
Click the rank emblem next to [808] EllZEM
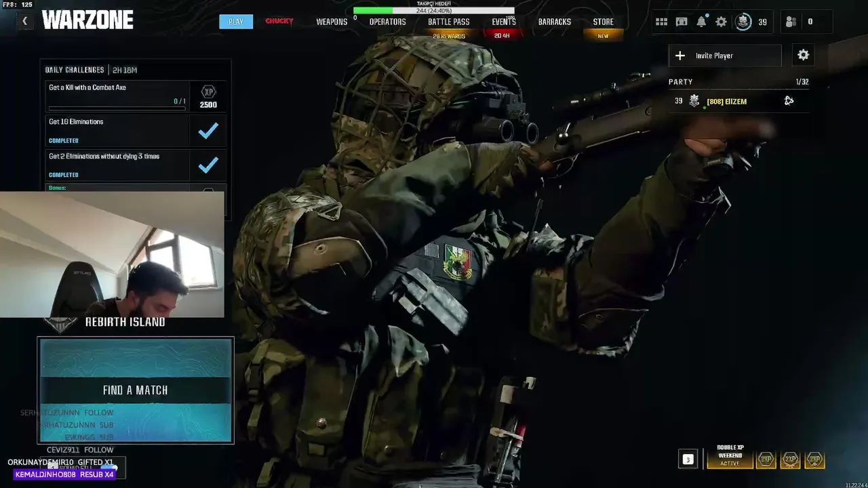pyautogui.click(x=694, y=101)
